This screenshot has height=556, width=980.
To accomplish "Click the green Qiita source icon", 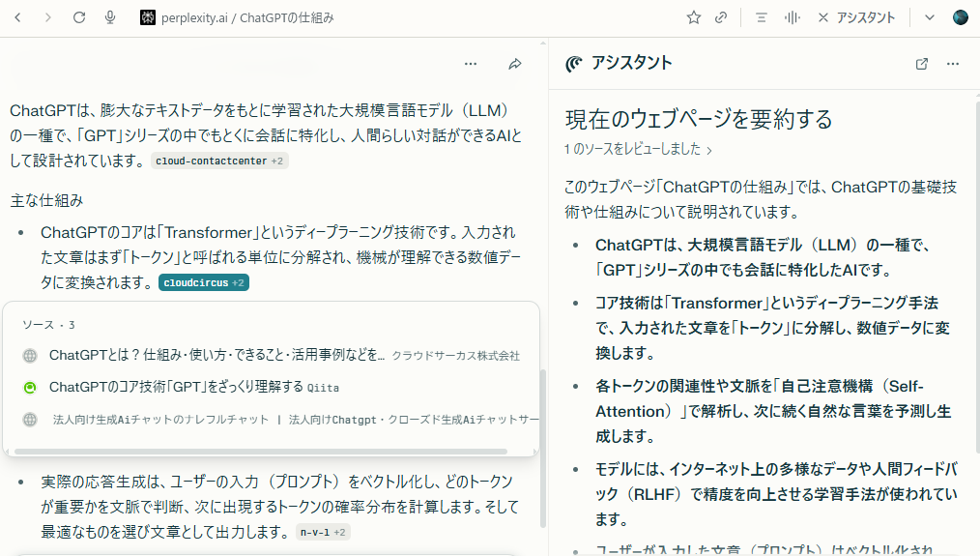I will coord(30,388).
